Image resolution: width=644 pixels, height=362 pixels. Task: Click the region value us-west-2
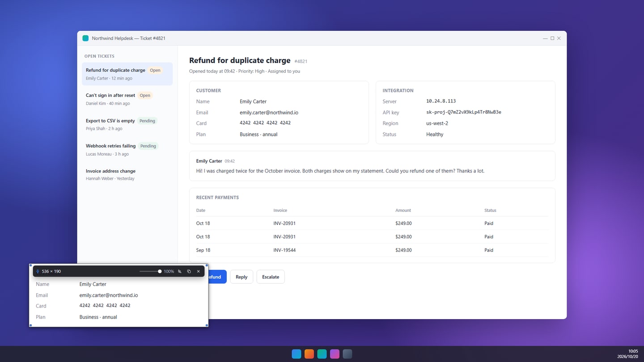[x=437, y=123]
